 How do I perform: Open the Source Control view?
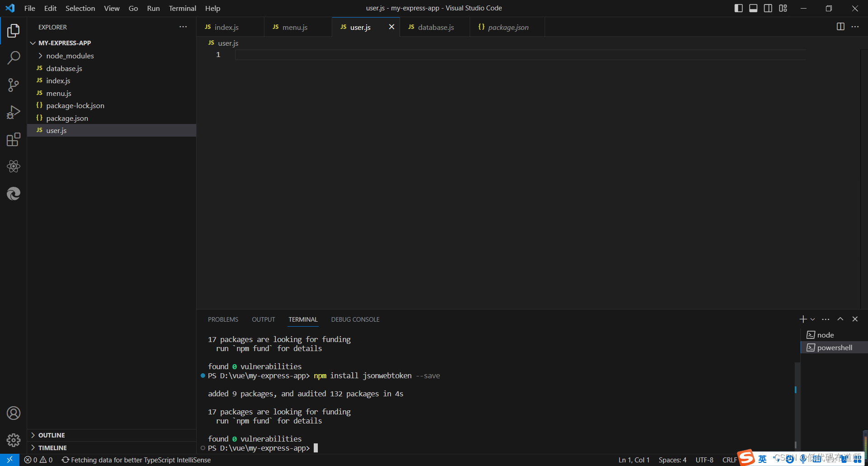(14, 85)
